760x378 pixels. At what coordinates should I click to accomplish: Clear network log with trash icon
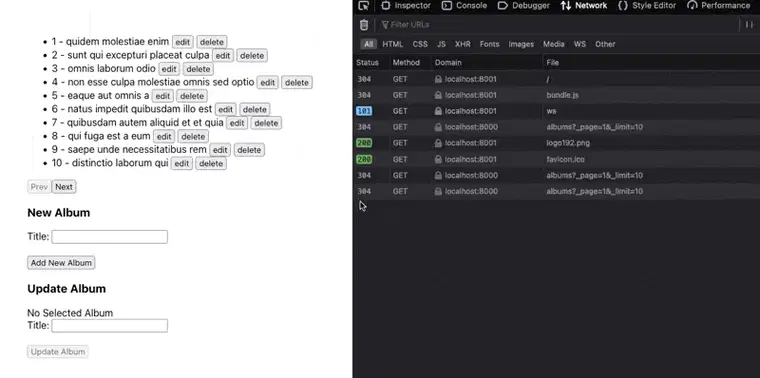coord(364,25)
